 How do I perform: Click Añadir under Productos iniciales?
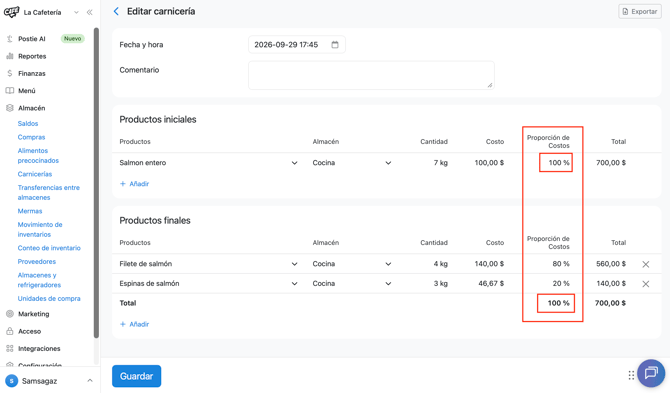tap(135, 184)
